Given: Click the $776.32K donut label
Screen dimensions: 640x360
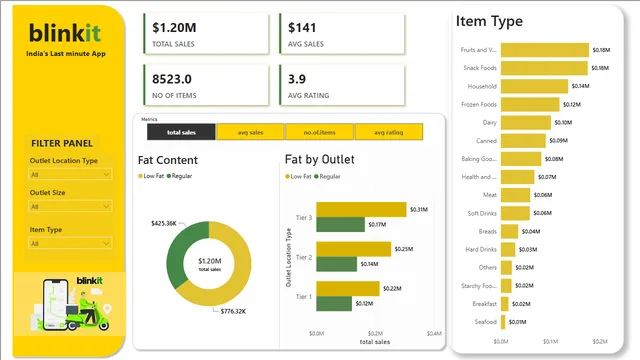Looking at the screenshot, I should (233, 311).
